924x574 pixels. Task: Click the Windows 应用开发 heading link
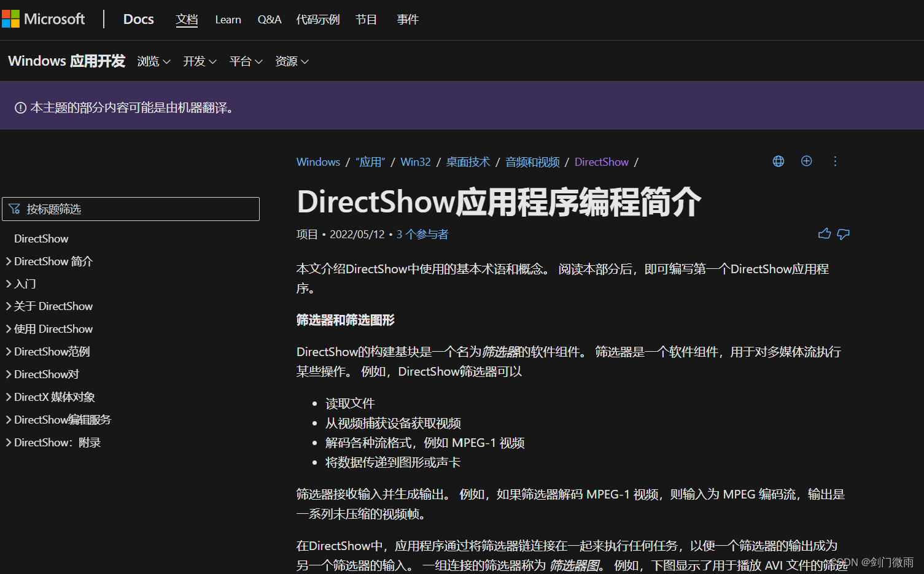click(67, 61)
